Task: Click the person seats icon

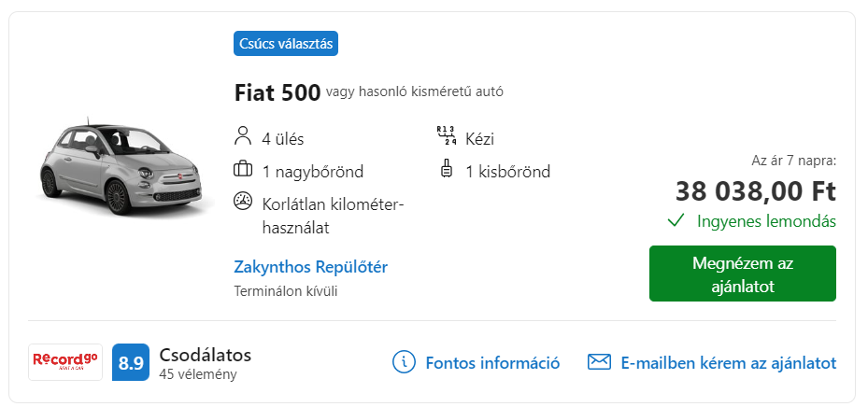Action: [243, 136]
